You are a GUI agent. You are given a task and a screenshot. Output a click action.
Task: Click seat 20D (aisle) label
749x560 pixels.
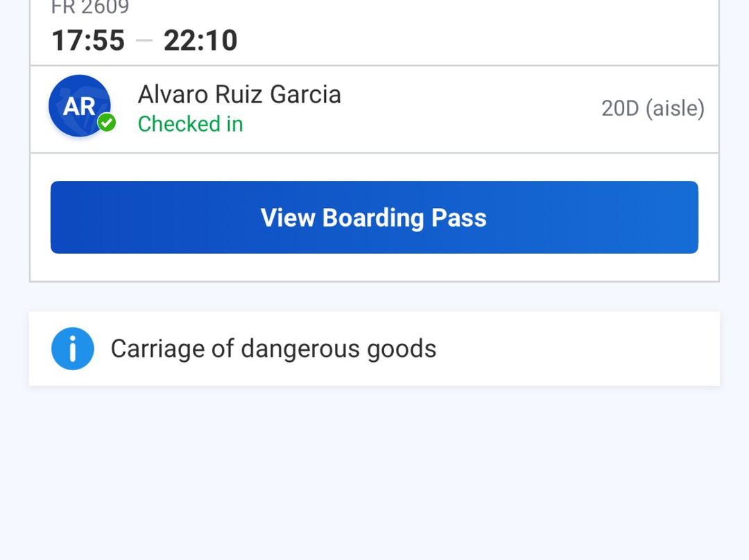652,109
